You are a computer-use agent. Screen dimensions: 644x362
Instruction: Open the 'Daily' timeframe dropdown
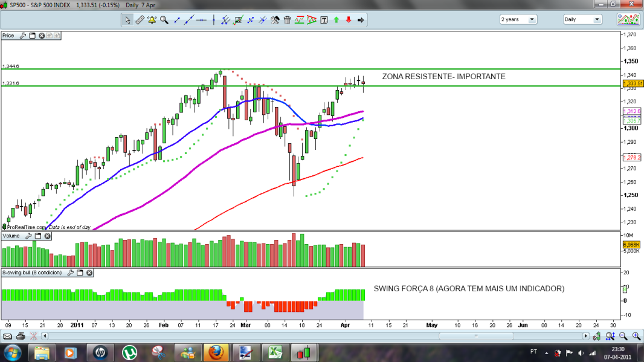coord(582,19)
